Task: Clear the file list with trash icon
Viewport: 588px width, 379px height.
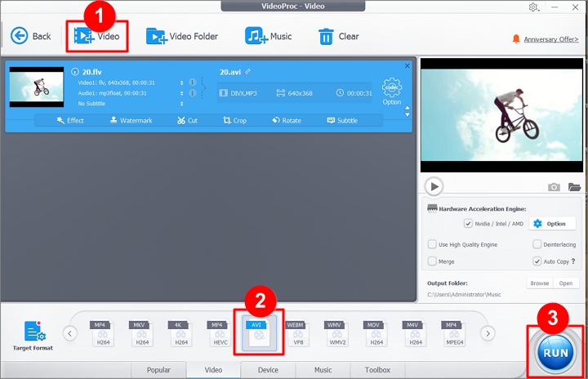Action: [x=338, y=37]
